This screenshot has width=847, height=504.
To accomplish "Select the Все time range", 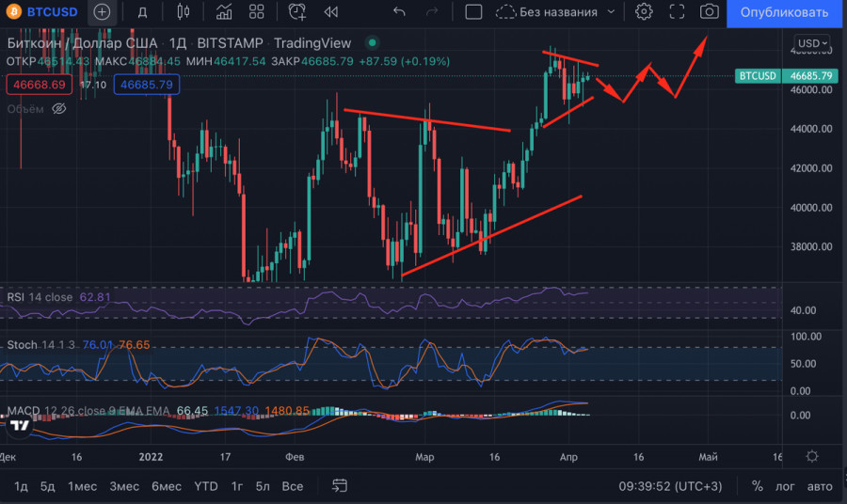I will pyautogui.click(x=293, y=486).
